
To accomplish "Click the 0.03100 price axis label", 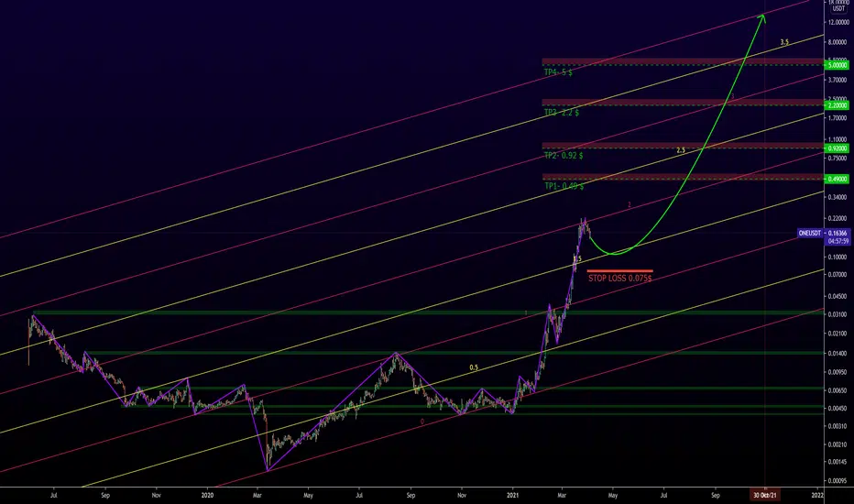I will tap(838, 314).
